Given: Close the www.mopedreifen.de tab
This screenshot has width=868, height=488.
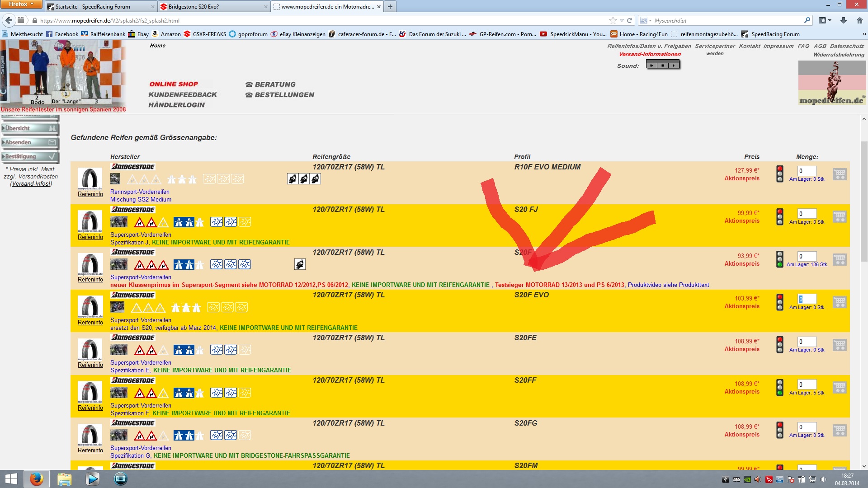Looking at the screenshot, I should coord(379,7).
